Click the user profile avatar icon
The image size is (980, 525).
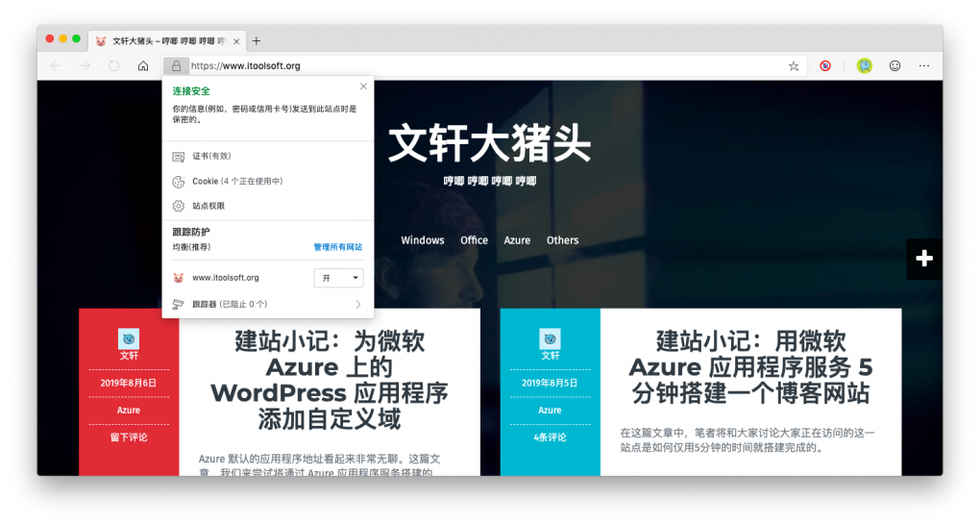pos(864,66)
